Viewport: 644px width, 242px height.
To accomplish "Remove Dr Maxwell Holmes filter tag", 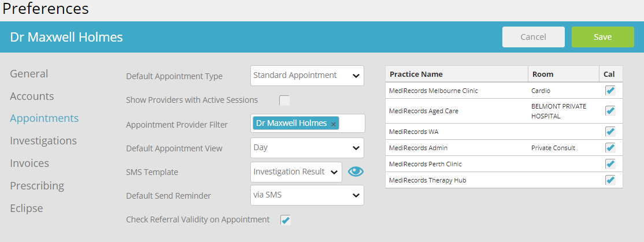I will (x=334, y=124).
